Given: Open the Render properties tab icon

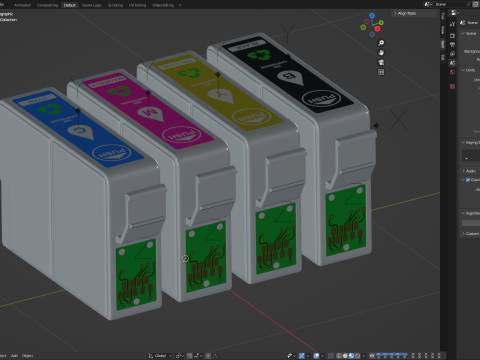Looking at the screenshot, I should tap(452, 36).
